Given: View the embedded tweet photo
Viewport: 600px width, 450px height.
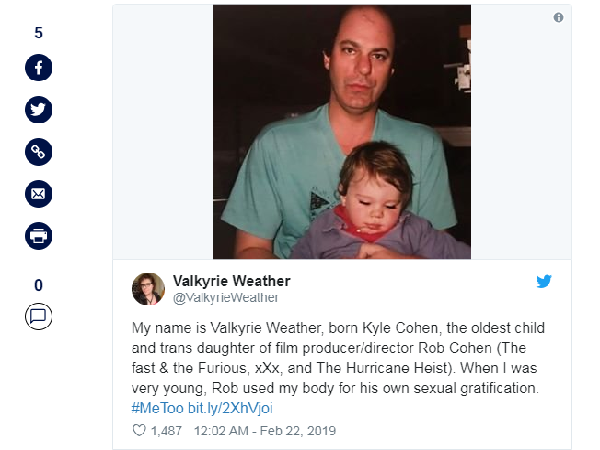Looking at the screenshot, I should point(342,132).
